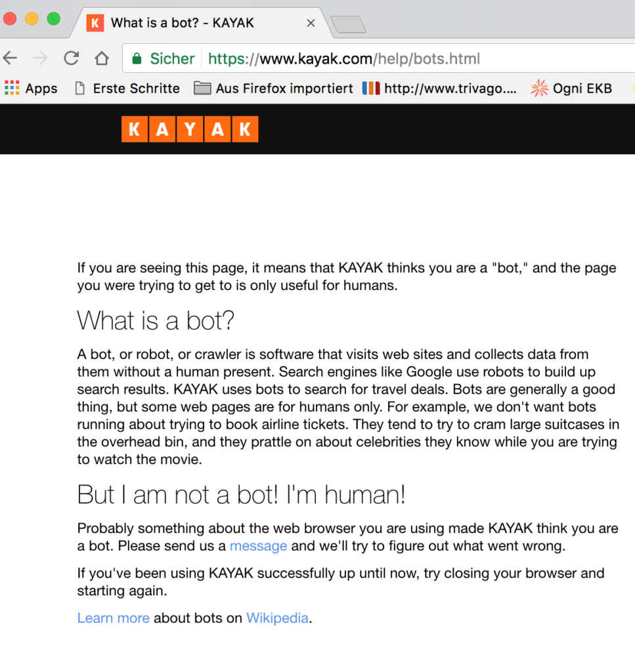
Task: Click the 'What is a bot?' heading
Action: pyautogui.click(x=156, y=320)
